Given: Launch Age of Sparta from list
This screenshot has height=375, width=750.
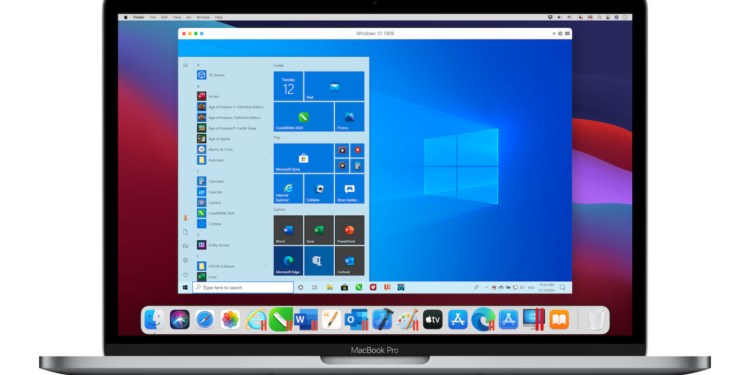Looking at the screenshot, I should point(214,139).
